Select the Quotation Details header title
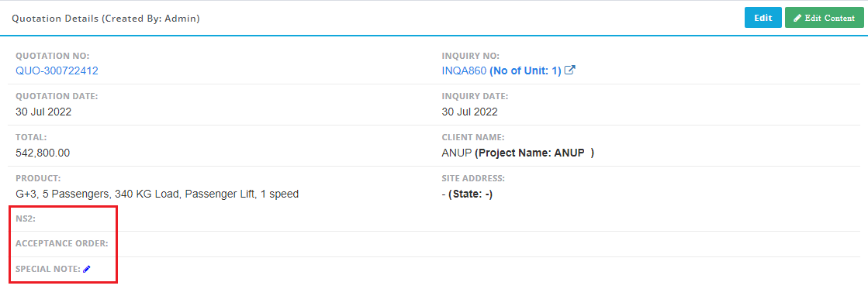This screenshot has width=868, height=289. point(105,19)
